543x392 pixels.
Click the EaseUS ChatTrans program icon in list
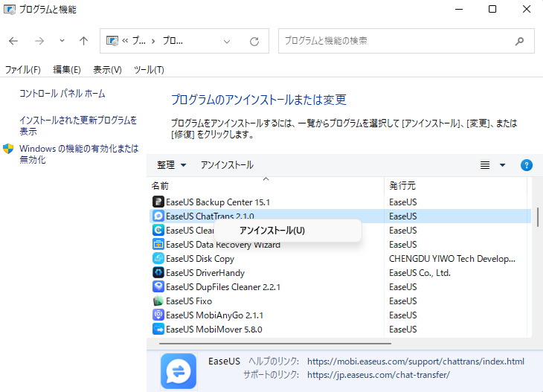pos(158,216)
